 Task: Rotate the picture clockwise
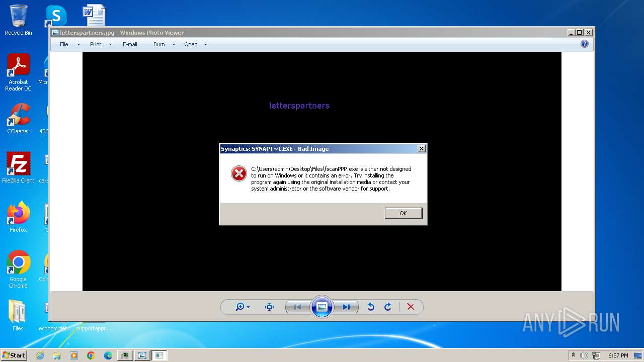click(x=388, y=307)
